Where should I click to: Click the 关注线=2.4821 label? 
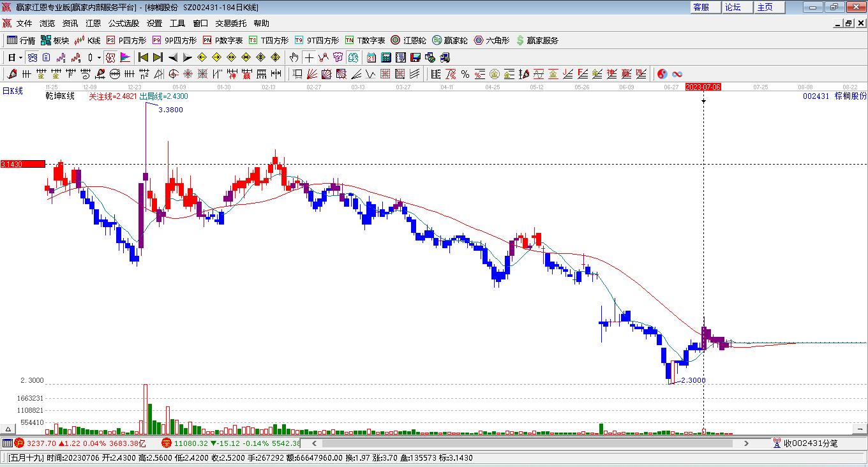pos(112,96)
